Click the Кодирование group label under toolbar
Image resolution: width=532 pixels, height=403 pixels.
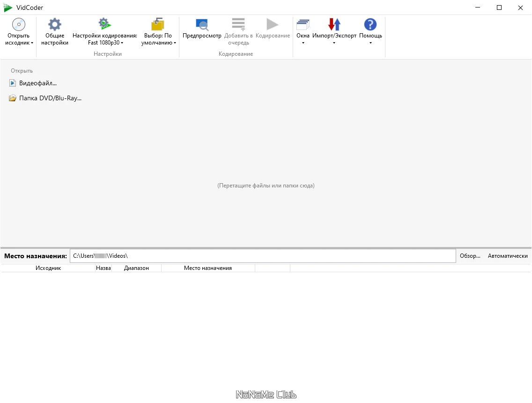236,54
